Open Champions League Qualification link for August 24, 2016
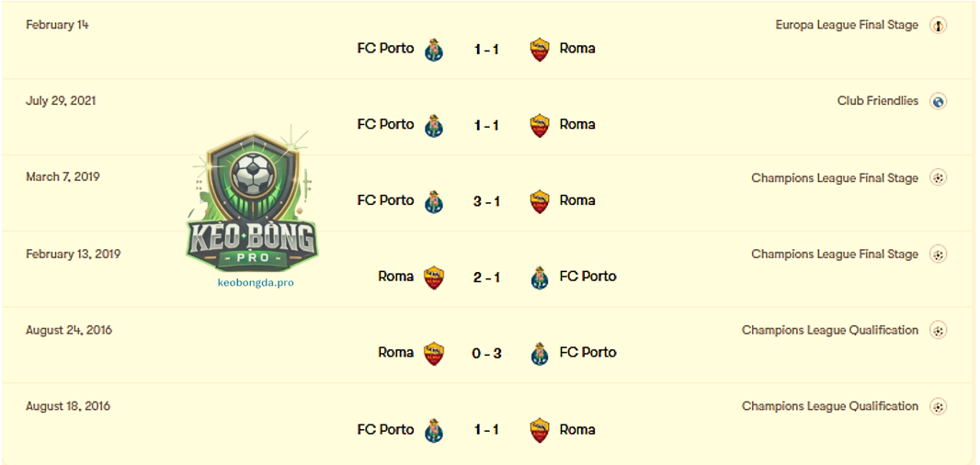The height and width of the screenshot is (465, 980). pos(830,330)
